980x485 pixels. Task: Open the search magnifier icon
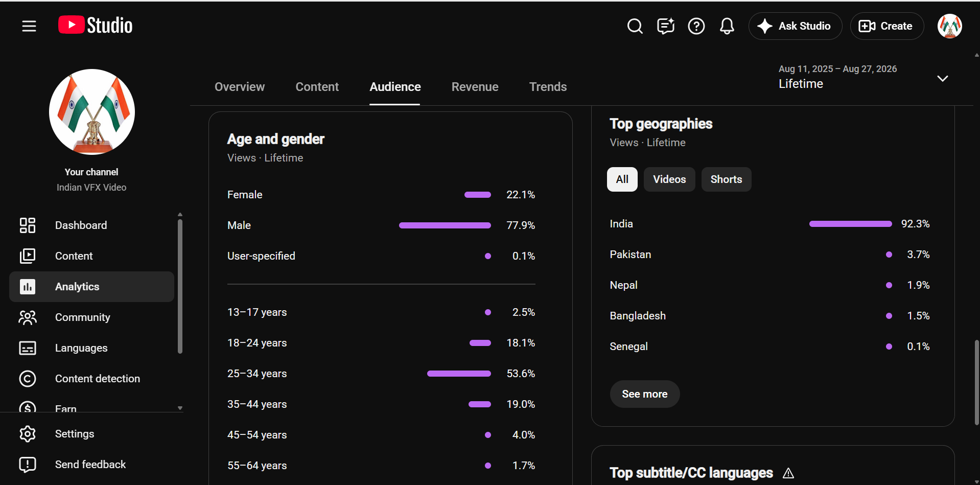(635, 26)
